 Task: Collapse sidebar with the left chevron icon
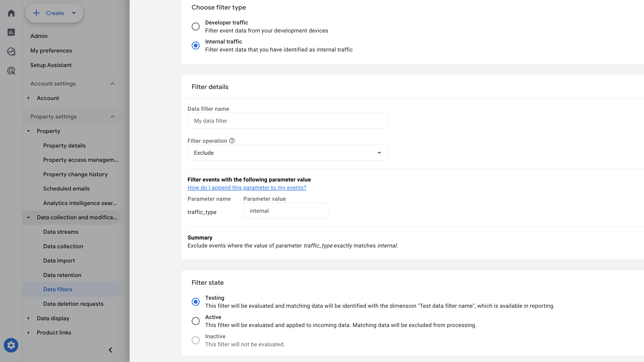point(110,350)
